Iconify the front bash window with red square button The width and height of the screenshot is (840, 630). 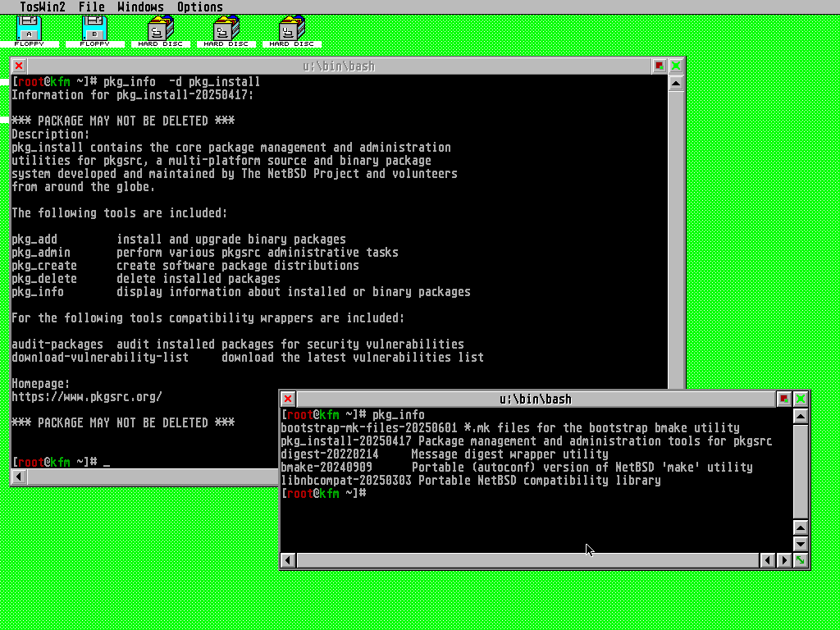pos(784,399)
